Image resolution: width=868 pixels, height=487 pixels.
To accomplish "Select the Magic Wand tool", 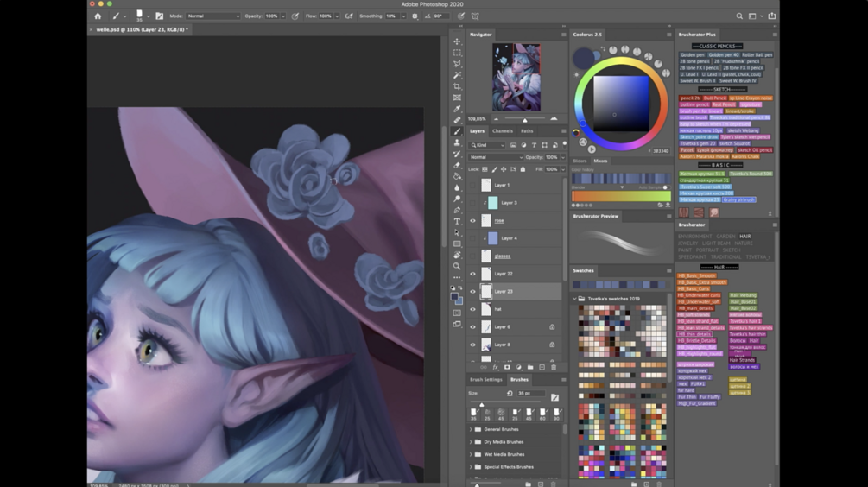I will [x=457, y=75].
